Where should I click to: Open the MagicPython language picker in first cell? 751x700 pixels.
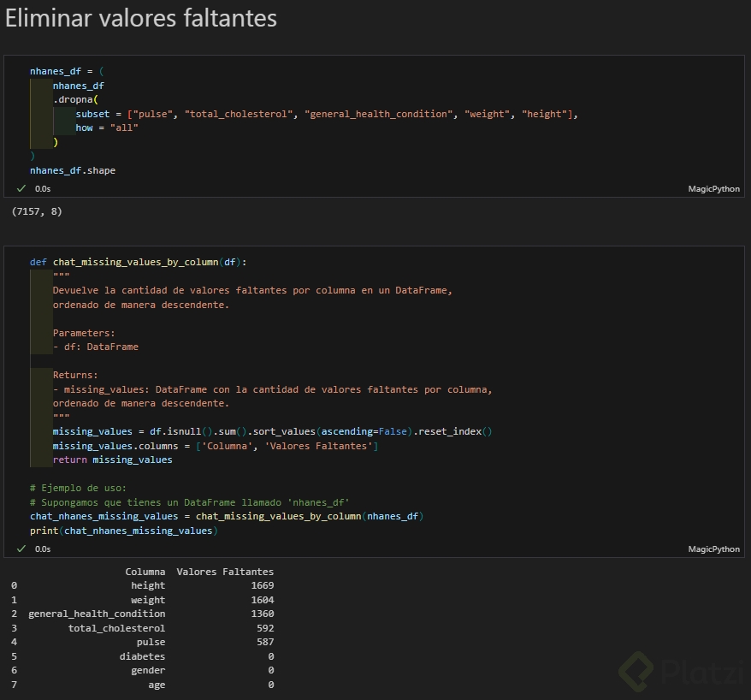coord(713,188)
